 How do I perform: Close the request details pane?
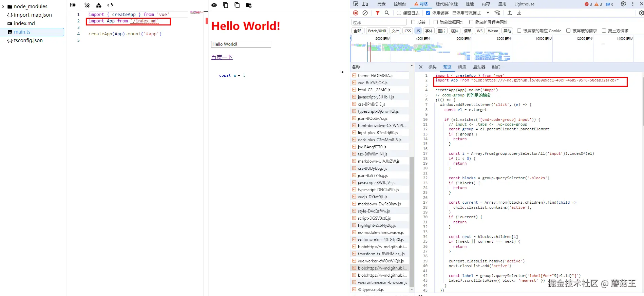(x=421, y=67)
